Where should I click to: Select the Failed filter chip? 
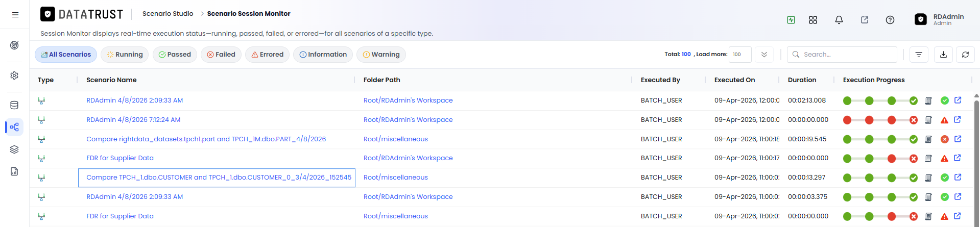click(x=221, y=55)
